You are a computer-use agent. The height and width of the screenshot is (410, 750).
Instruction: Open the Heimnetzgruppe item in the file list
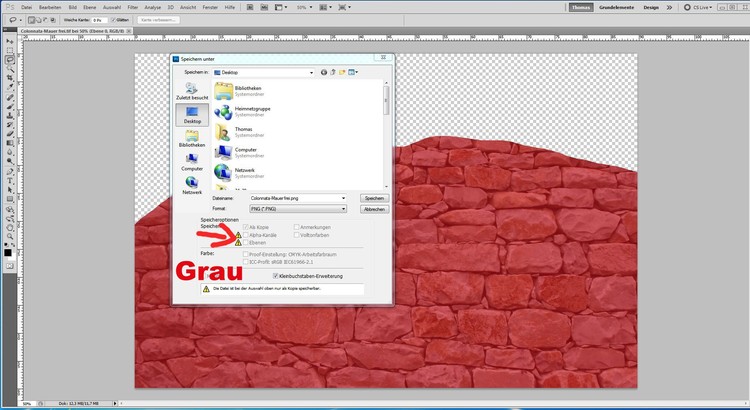(x=243, y=111)
